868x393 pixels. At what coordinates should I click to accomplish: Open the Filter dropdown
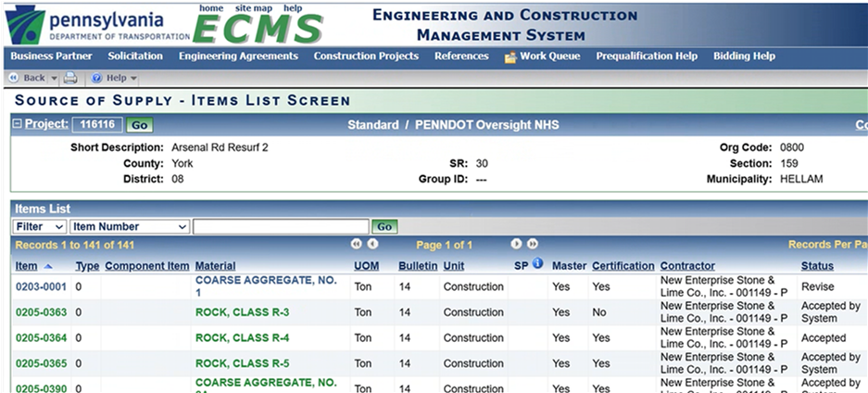[39, 226]
